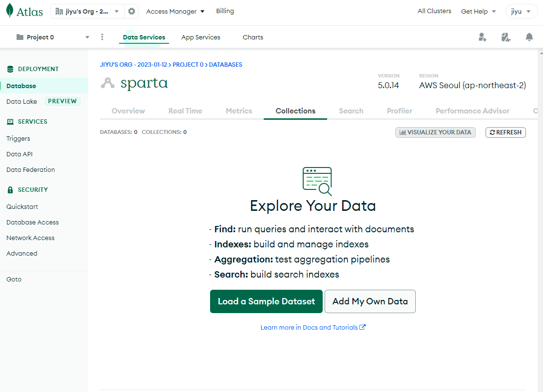Switch to the Charts tab

tap(253, 37)
